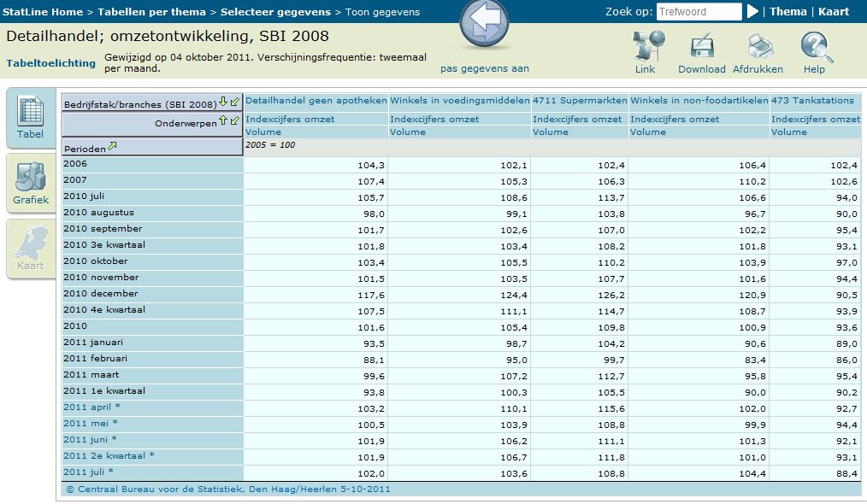Click diagonal arrow beside Bedrijfstak/branches
867x504 pixels.
(235, 103)
